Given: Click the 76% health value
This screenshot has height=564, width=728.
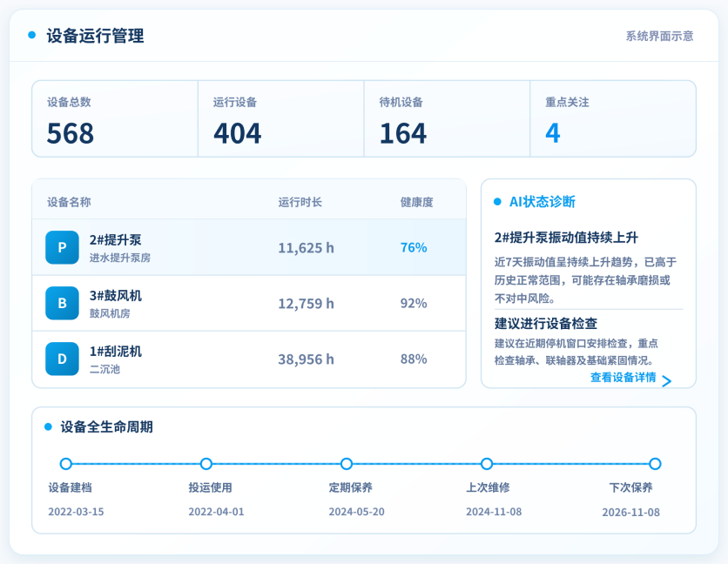Looking at the screenshot, I should click(x=414, y=247).
